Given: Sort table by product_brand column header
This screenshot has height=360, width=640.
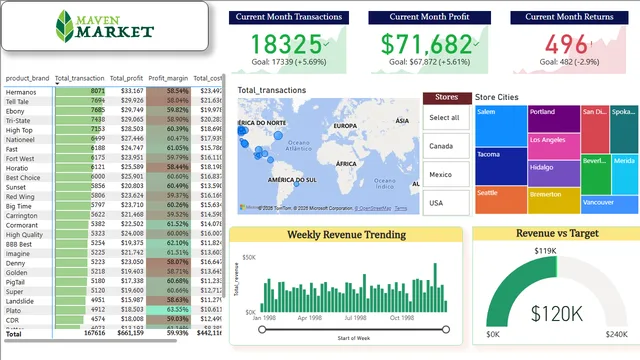Looking at the screenshot, I should [27, 78].
